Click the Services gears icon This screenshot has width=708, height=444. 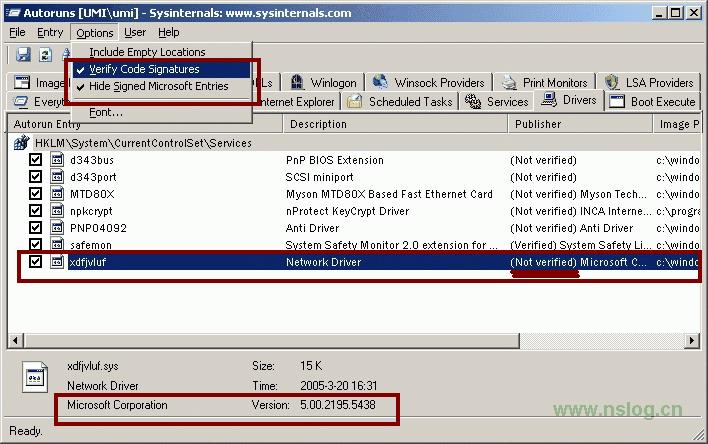tap(473, 102)
